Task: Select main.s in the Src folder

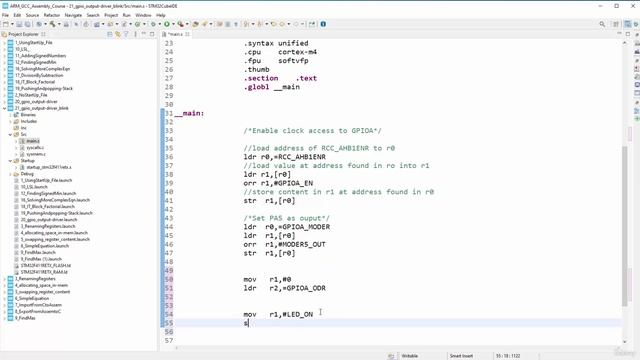Action: [33, 141]
